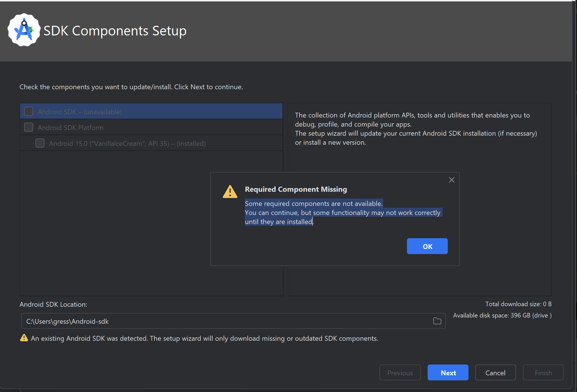Click the Check the components instruction text
Screen dimensions: 577x392
[131, 87]
